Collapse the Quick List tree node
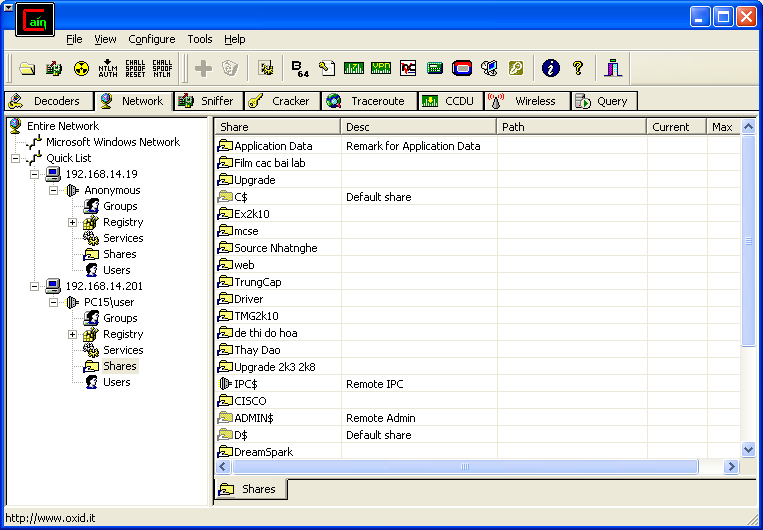 click(x=15, y=158)
